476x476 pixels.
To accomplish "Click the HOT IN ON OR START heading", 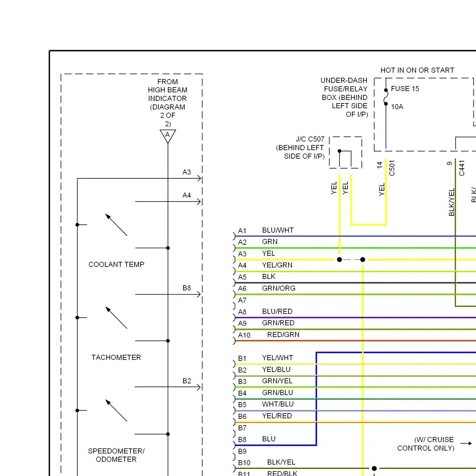I will coord(417,70).
